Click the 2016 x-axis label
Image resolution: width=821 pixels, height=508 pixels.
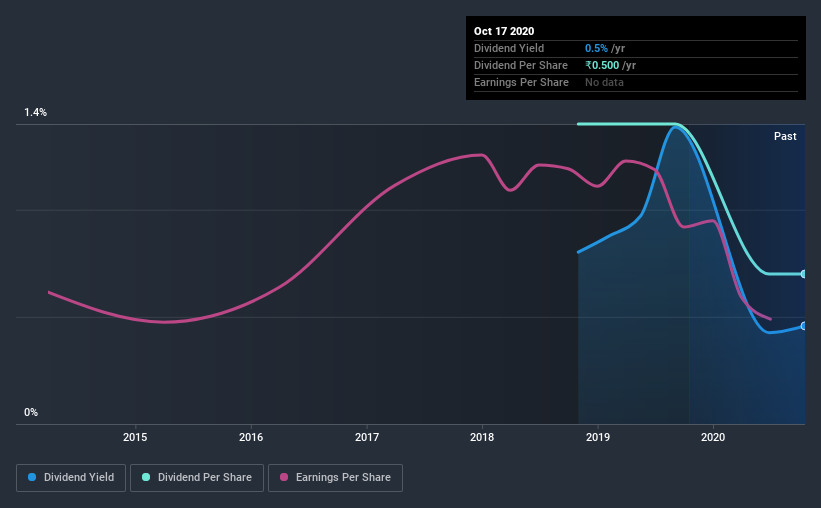click(x=251, y=437)
